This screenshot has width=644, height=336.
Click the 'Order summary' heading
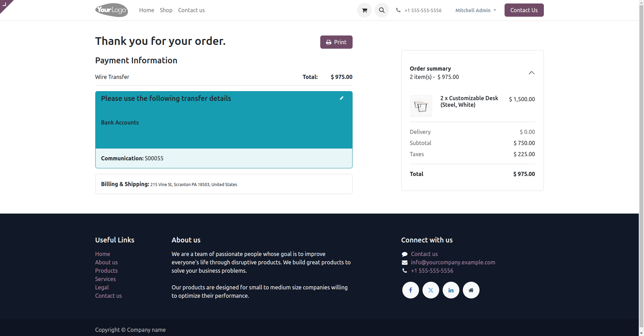pyautogui.click(x=430, y=69)
